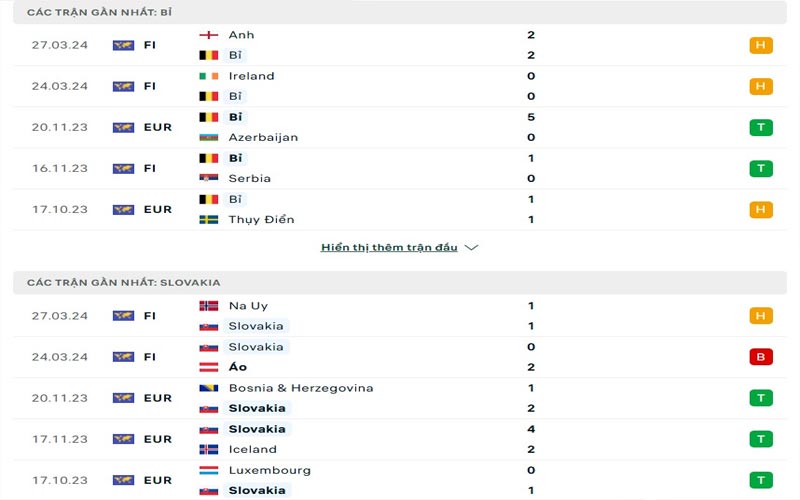Click the green T badge for Bỉ vs Azerbaijan
Viewport: 800px width, 500px height.
761,127
